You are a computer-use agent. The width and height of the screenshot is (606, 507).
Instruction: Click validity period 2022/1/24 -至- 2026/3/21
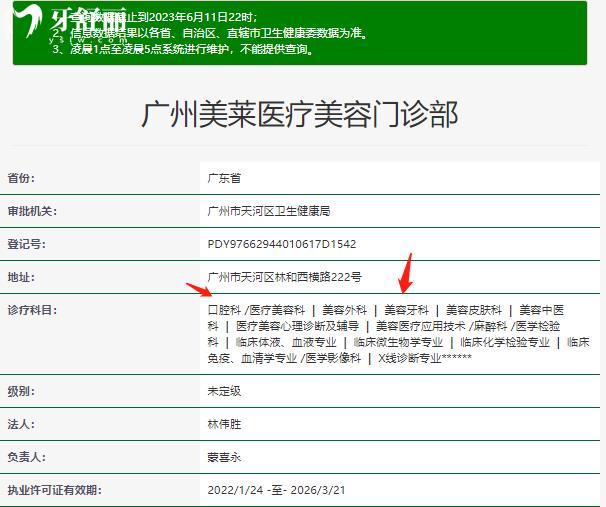click(276, 490)
